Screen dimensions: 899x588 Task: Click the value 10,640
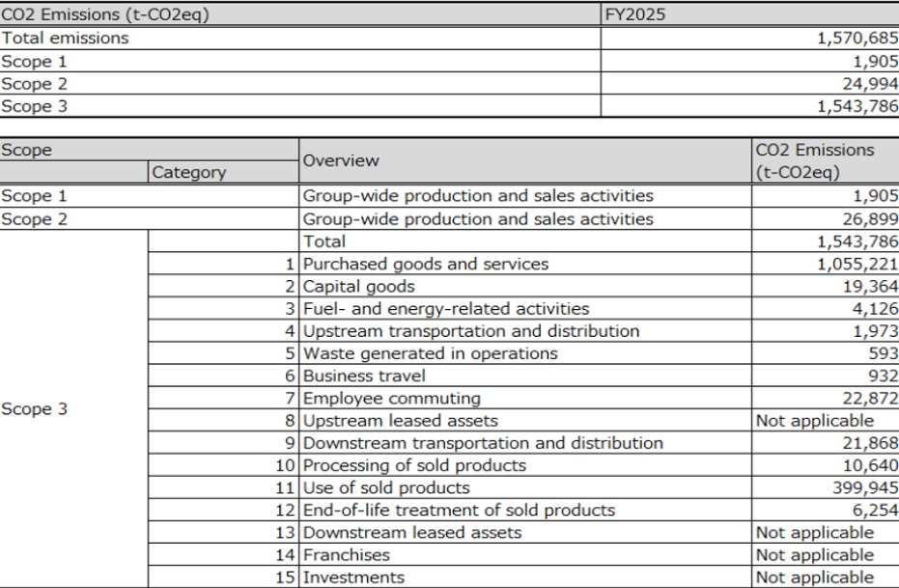click(x=826, y=464)
